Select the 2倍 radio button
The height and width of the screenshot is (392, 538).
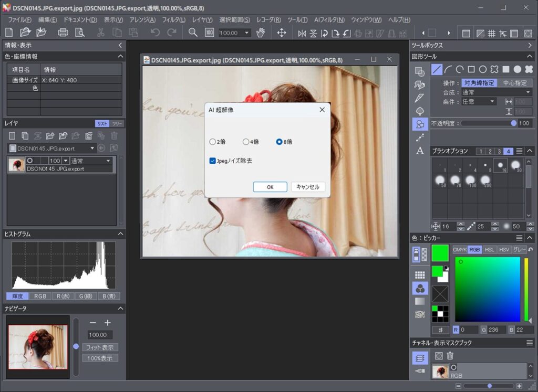(x=212, y=142)
